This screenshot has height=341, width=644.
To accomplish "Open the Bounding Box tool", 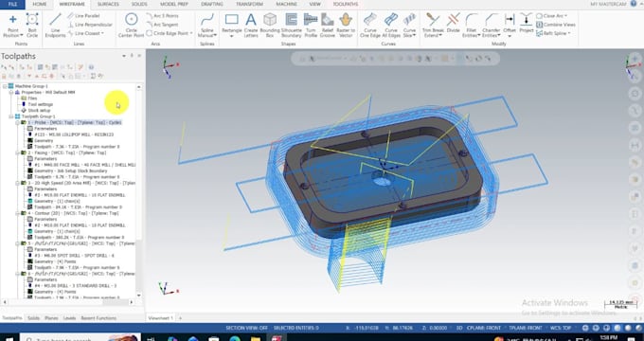I will tap(269, 25).
